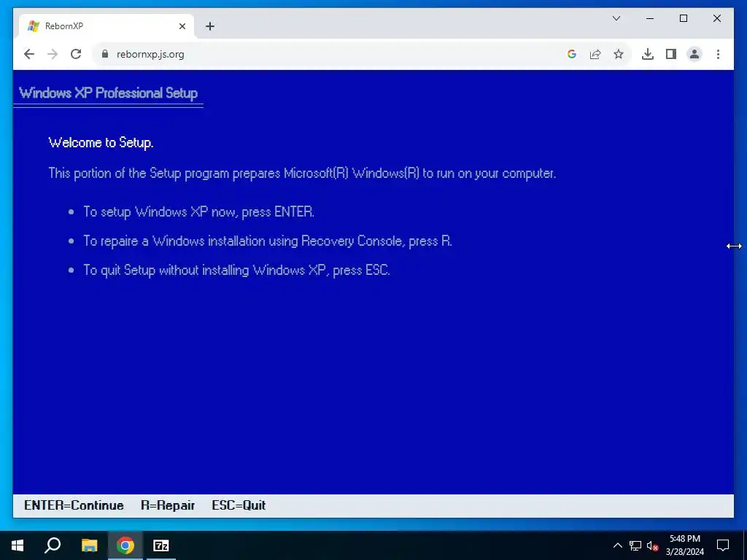Toggle Chrome side panel

pos(671,54)
